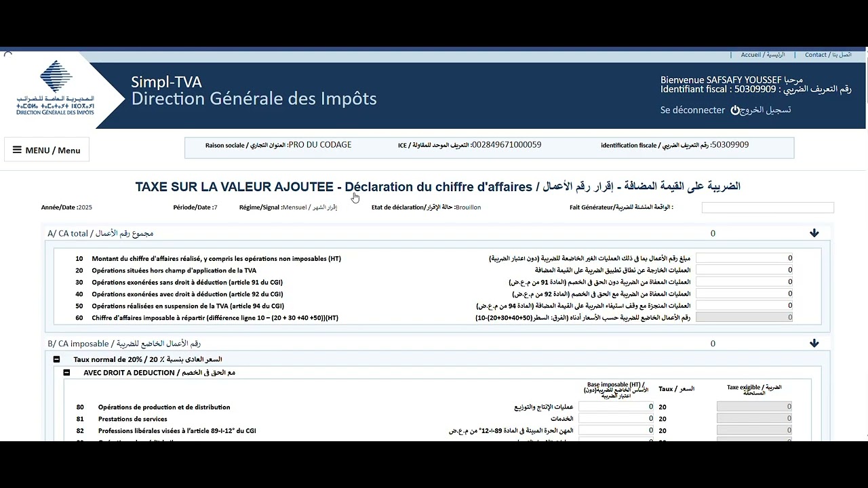Image resolution: width=868 pixels, height=488 pixels.
Task: Click input field for line 10 chiffre d'affaires
Action: click(744, 258)
